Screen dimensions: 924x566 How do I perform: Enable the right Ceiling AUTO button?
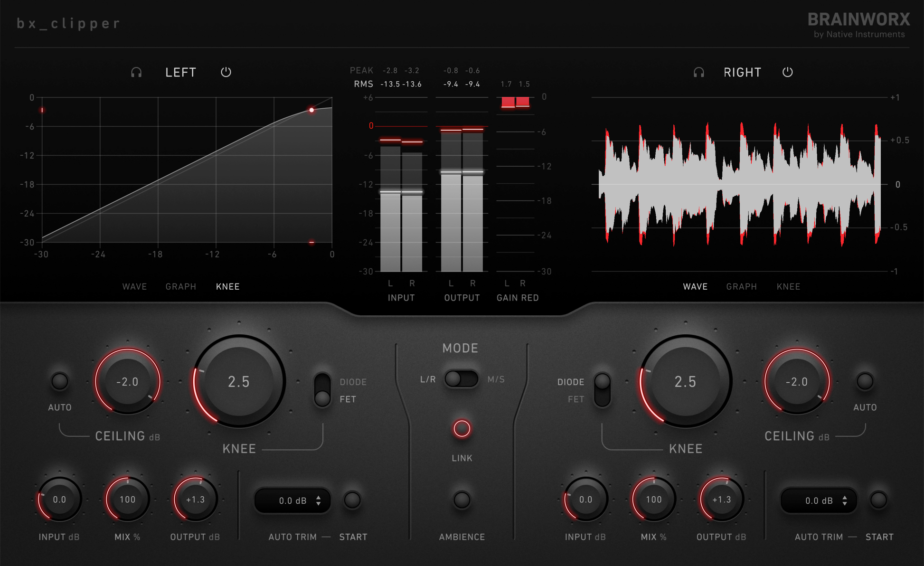coord(865,381)
